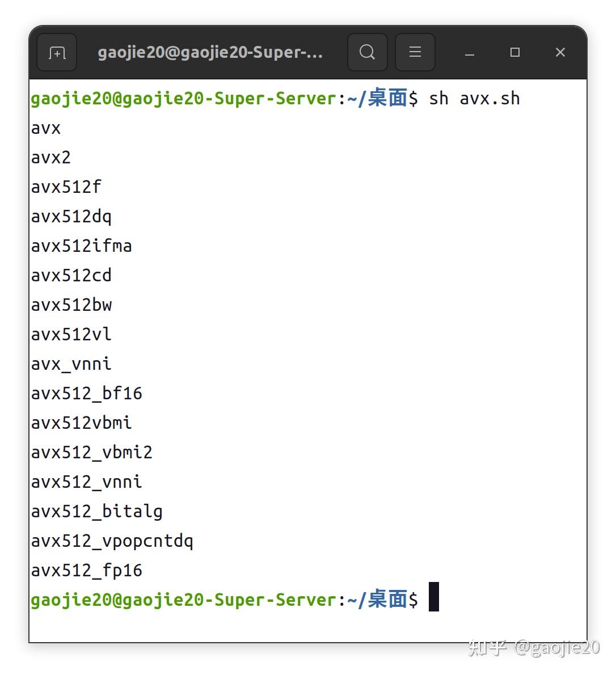Open a new terminal tab
The image size is (616, 675).
tap(57, 53)
